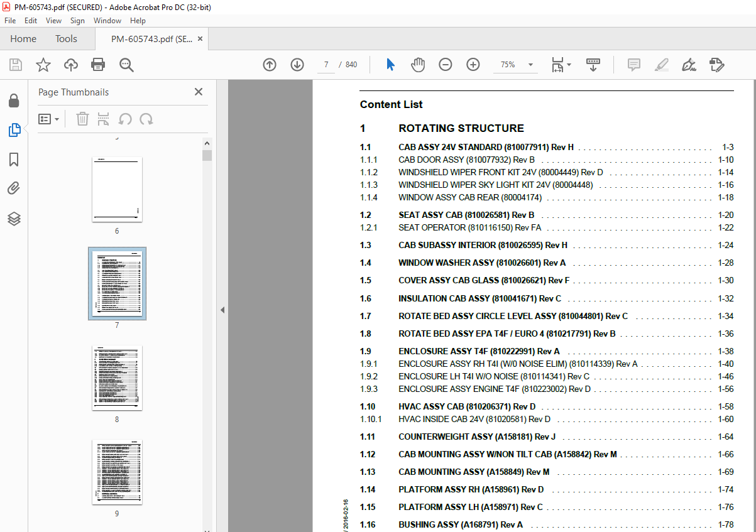Click the ROTATING STRUCTURE heading
This screenshot has height=532, width=756.
pyautogui.click(x=461, y=128)
